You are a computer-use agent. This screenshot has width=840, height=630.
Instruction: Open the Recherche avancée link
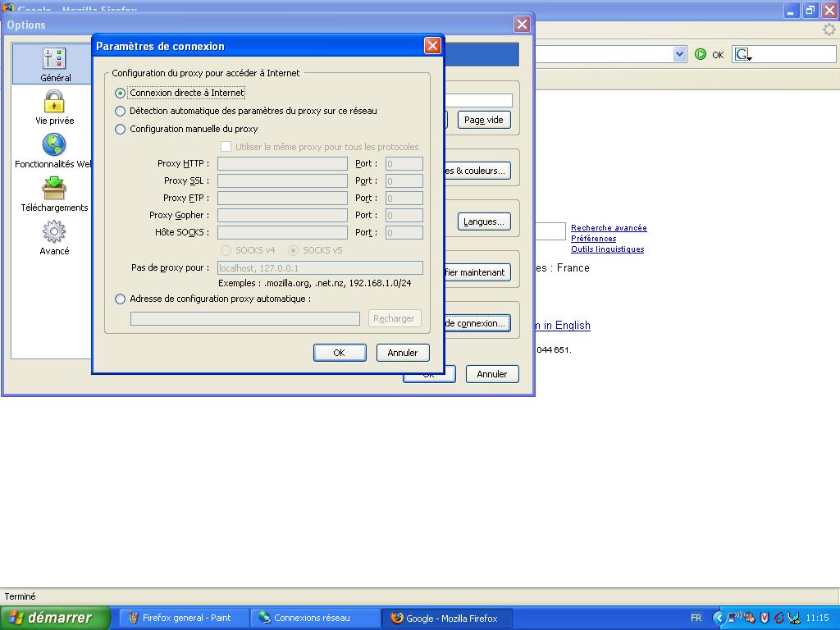click(609, 228)
